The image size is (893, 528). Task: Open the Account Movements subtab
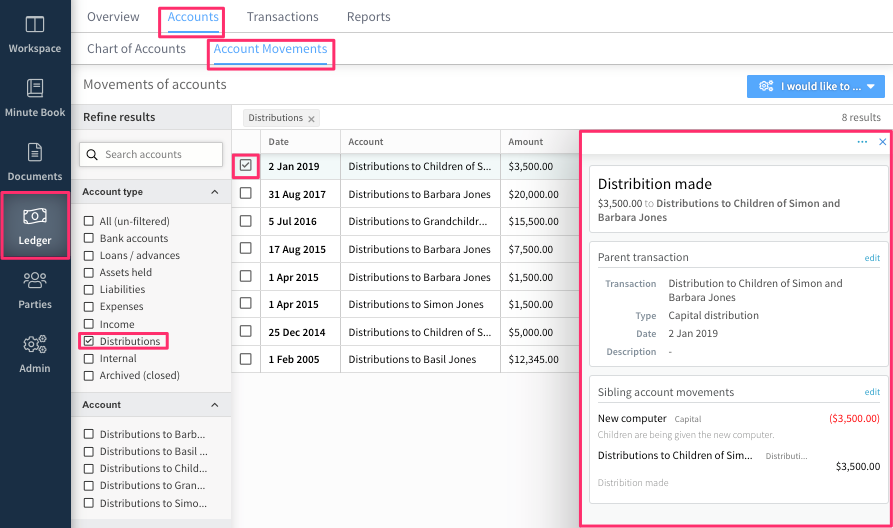(271, 49)
